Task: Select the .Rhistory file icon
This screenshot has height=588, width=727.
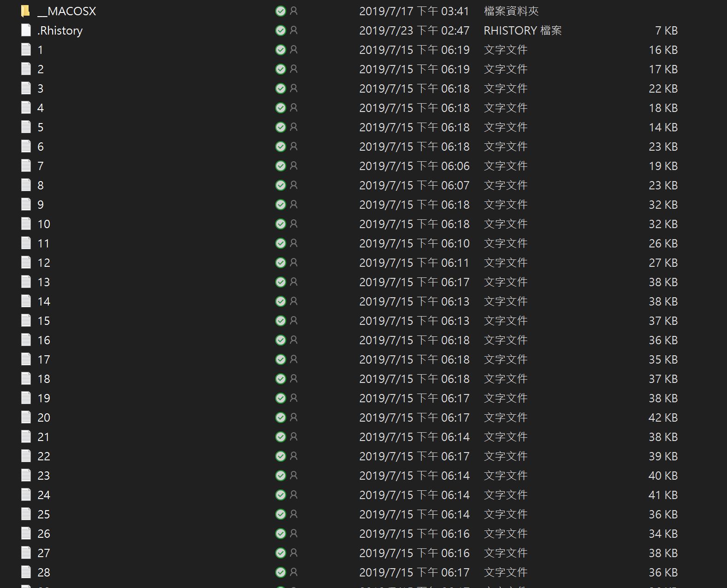Action: point(26,30)
